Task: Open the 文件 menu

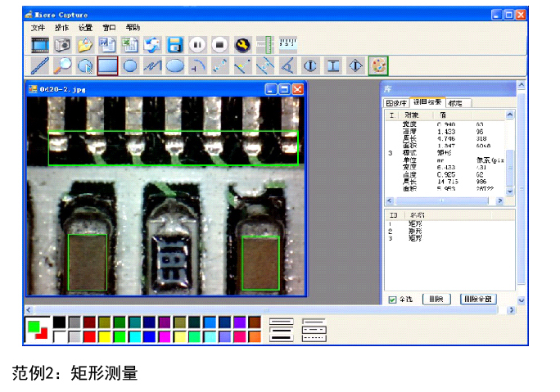Action: tap(38, 28)
